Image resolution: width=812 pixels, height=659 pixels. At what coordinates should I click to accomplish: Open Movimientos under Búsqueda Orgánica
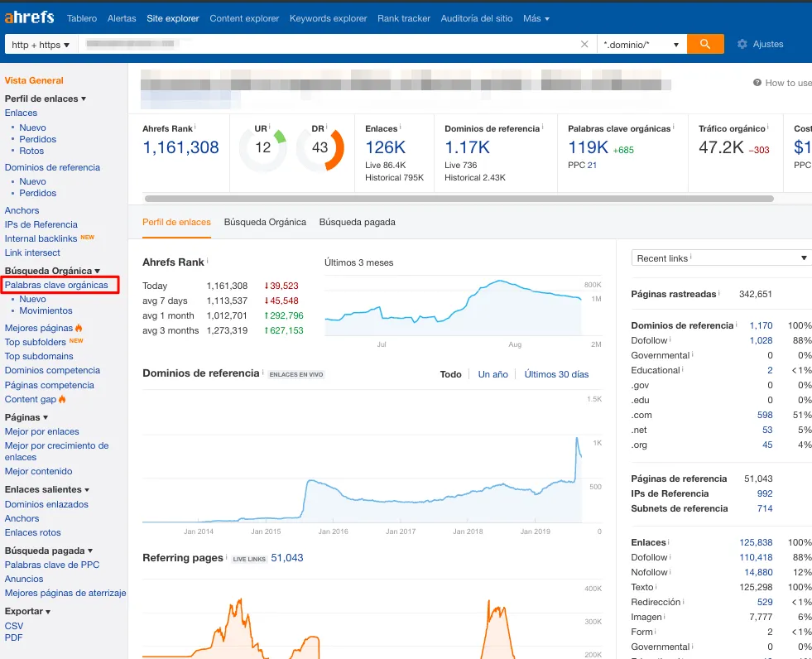coord(46,310)
